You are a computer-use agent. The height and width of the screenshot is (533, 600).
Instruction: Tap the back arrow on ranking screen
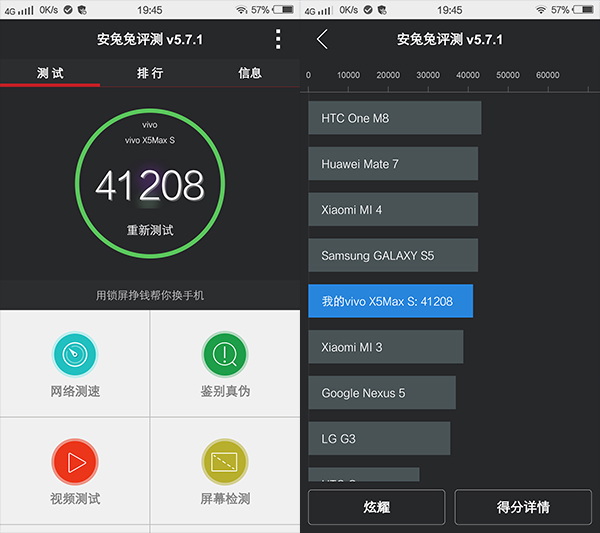322,39
